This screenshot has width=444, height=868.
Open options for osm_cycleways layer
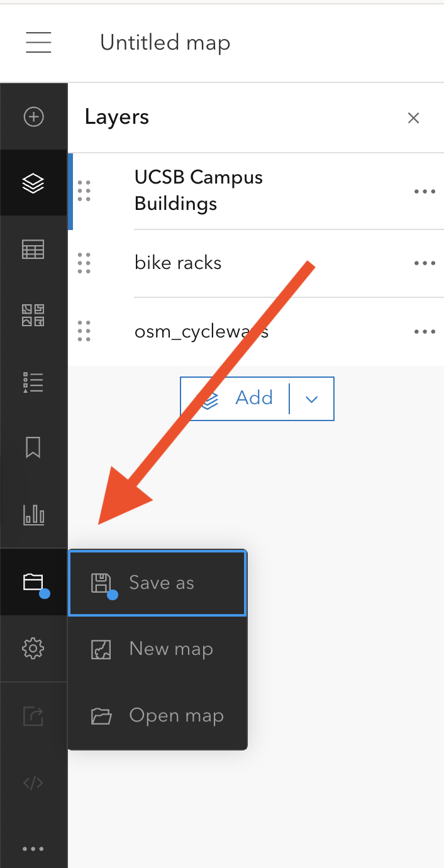[425, 331]
